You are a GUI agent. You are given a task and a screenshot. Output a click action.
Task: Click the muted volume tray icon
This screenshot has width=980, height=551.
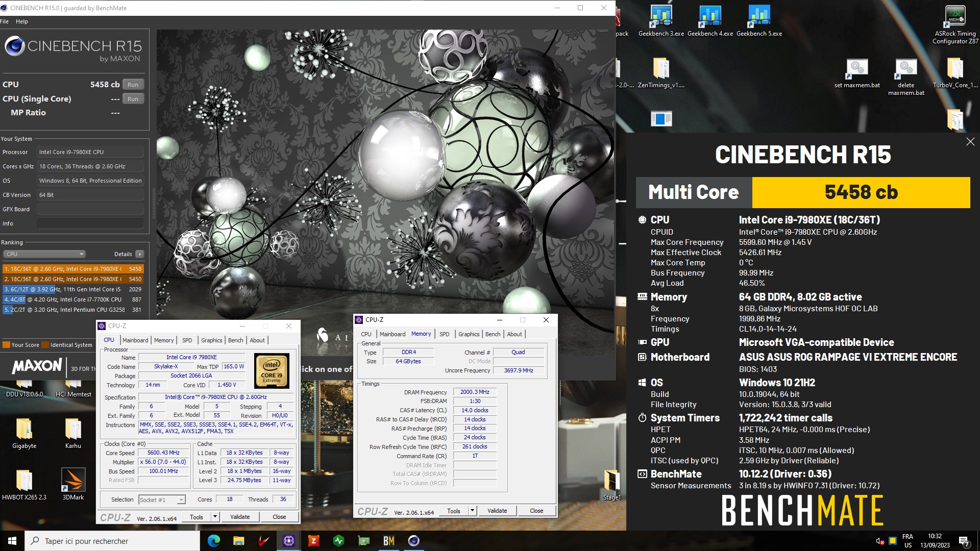(879, 541)
